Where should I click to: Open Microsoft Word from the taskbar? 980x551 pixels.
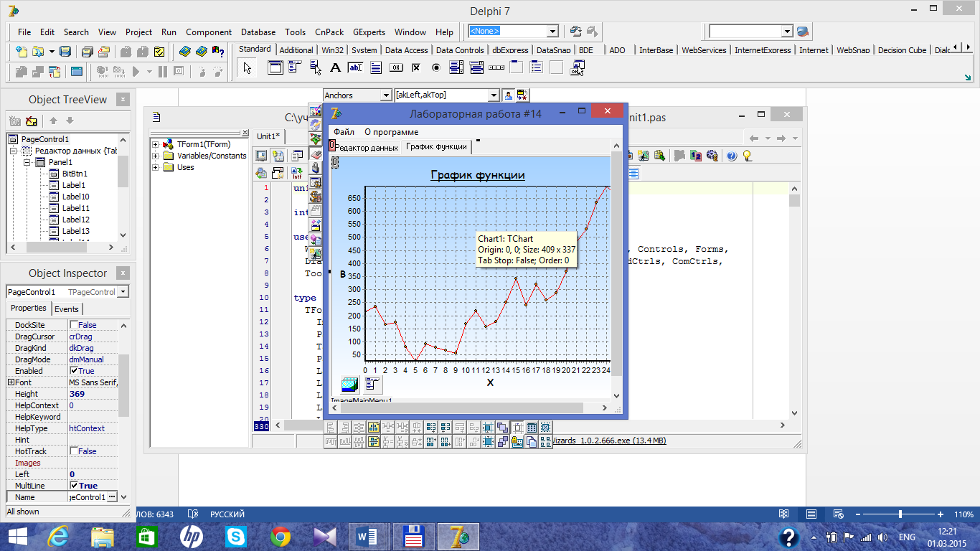pos(368,537)
